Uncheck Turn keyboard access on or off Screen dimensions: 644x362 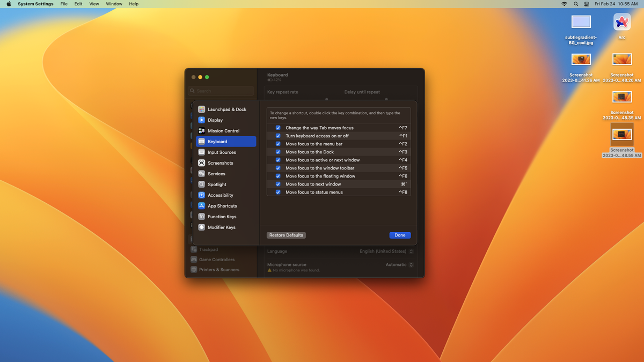coord(277,135)
